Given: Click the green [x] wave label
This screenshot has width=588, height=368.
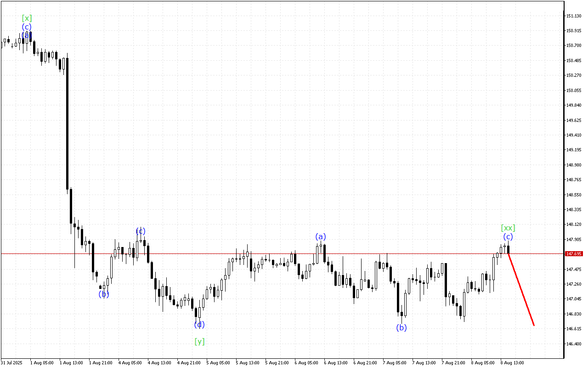Looking at the screenshot, I should [x=27, y=18].
